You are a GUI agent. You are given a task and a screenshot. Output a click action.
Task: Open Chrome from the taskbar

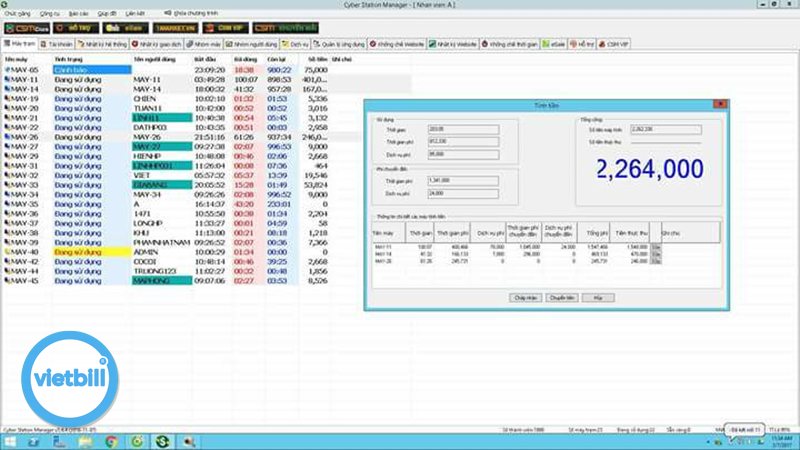point(110,440)
